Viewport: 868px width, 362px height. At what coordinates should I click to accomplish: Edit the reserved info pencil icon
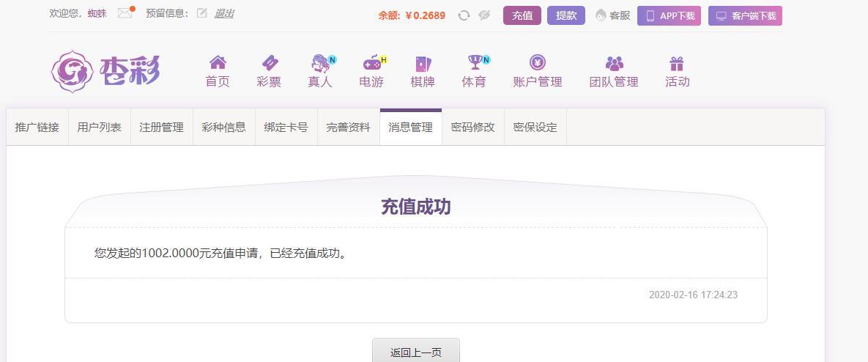point(202,12)
